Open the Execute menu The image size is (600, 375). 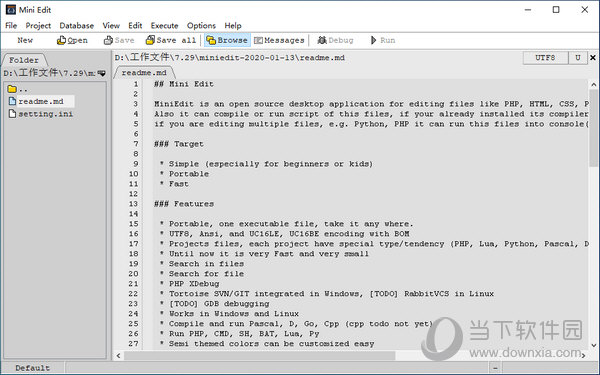165,26
